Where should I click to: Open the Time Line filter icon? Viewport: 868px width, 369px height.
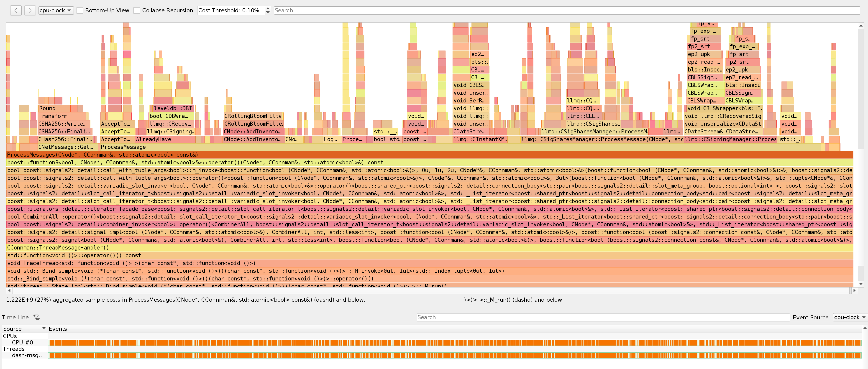click(36, 317)
